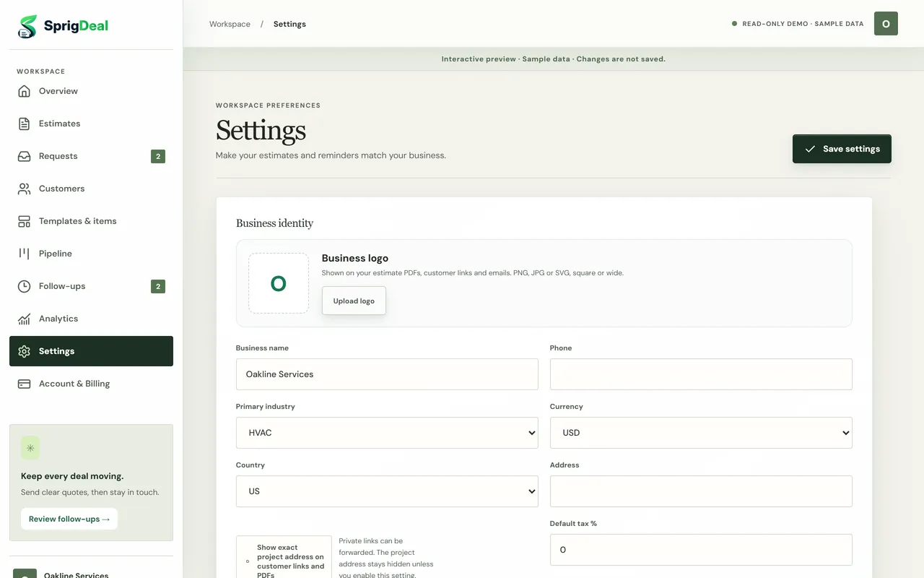Open the Estimates section
Screen dimensions: 924x578
(x=91, y=124)
